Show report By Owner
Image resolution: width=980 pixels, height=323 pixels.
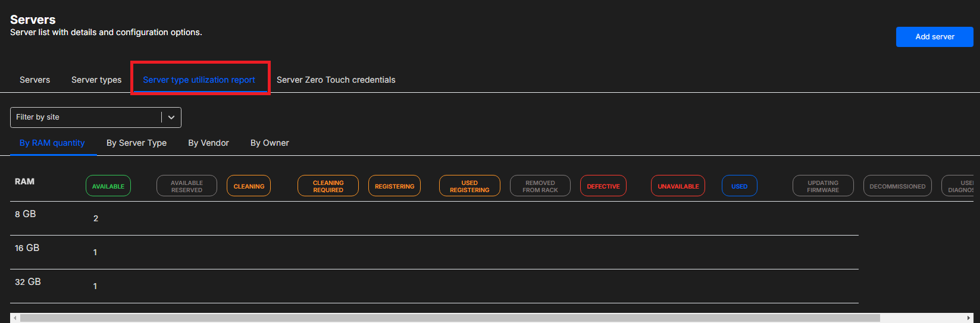pyautogui.click(x=270, y=143)
